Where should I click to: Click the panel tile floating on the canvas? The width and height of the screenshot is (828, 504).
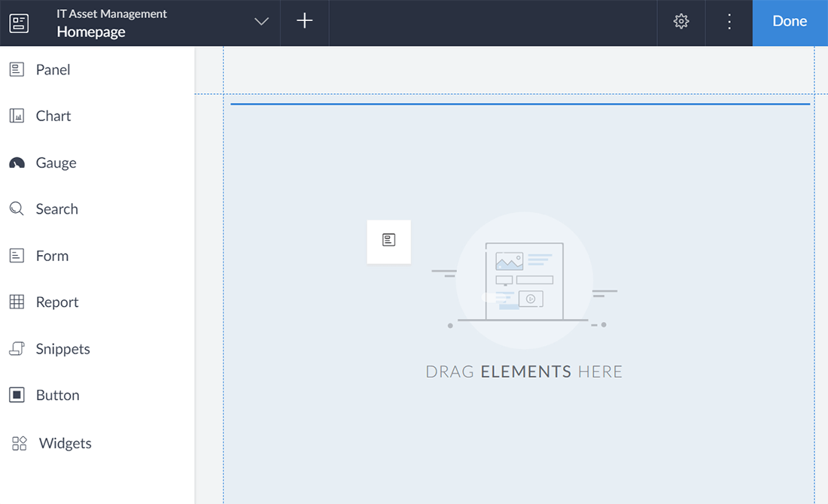click(388, 241)
